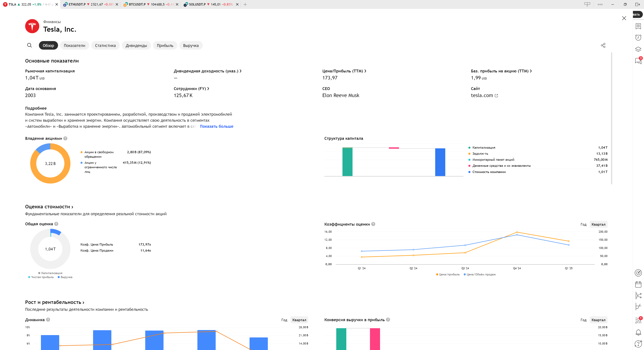Click the share icon on financials page
Image resolution: width=644 pixels, height=350 pixels.
603,45
